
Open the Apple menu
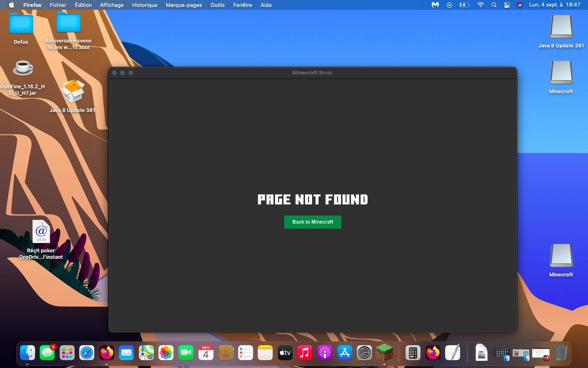coord(11,5)
